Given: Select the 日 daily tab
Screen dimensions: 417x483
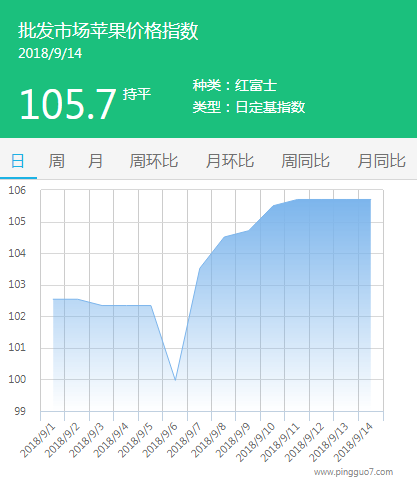Looking at the screenshot, I should 18,161.
